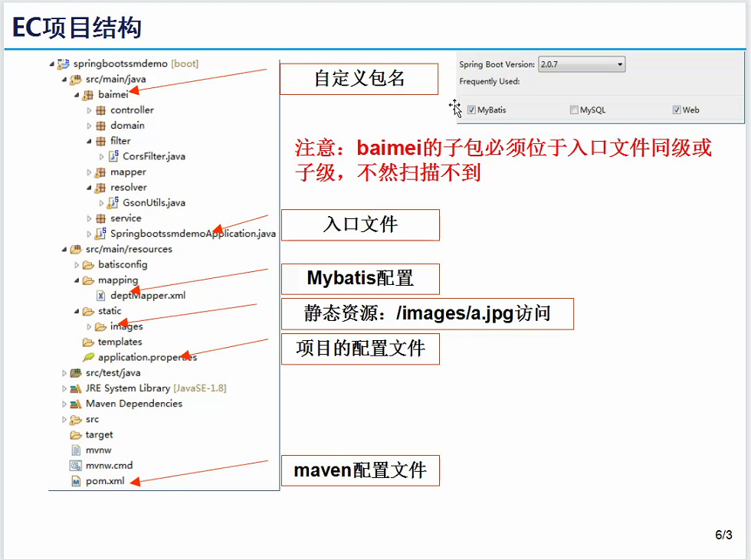
Task: Click the filter package icon
Action: click(100, 141)
